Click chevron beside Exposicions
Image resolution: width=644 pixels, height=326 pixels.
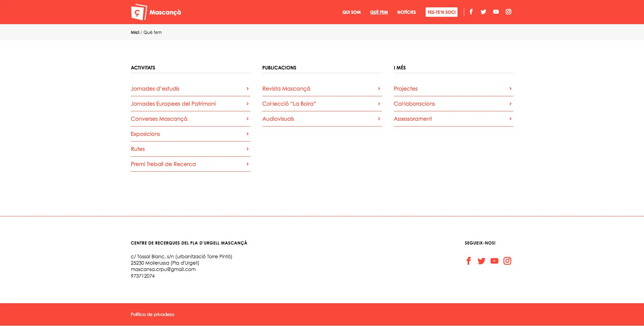pyautogui.click(x=248, y=134)
